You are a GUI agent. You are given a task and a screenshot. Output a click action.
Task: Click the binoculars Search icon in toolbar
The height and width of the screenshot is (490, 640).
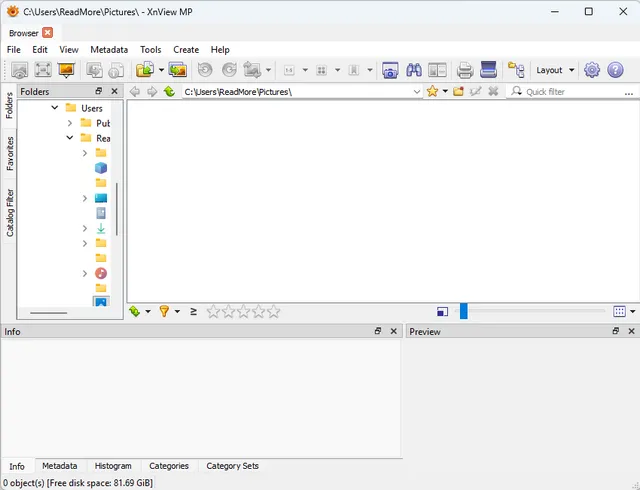pos(414,70)
